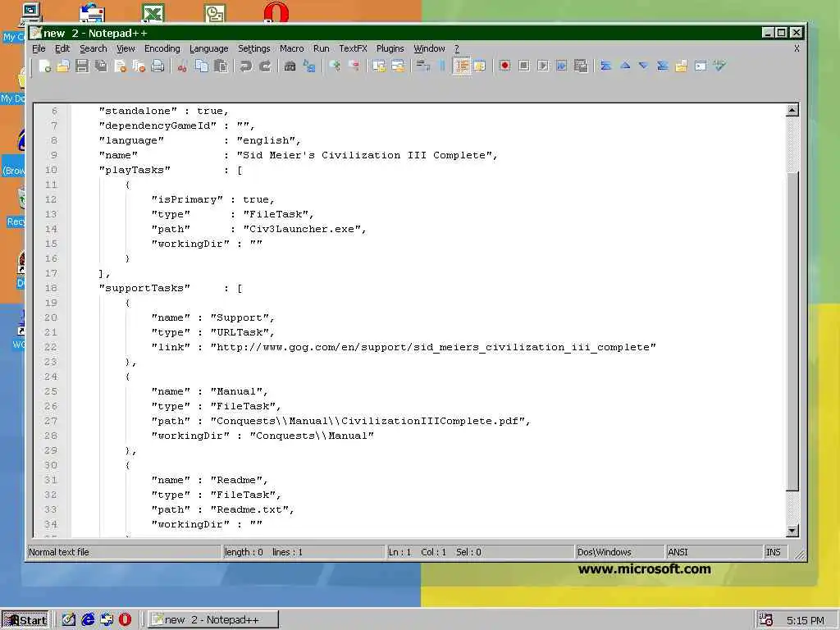Toggle synchronized horizontal scrolling icon

coord(398,66)
